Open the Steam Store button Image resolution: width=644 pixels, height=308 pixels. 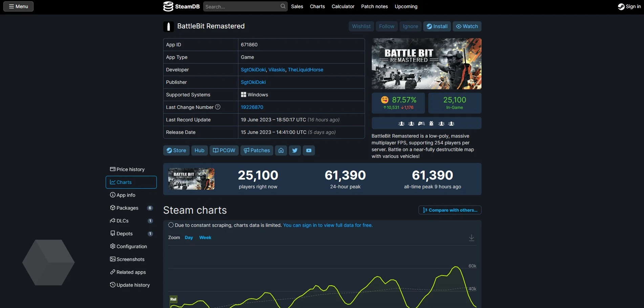pyautogui.click(x=176, y=150)
